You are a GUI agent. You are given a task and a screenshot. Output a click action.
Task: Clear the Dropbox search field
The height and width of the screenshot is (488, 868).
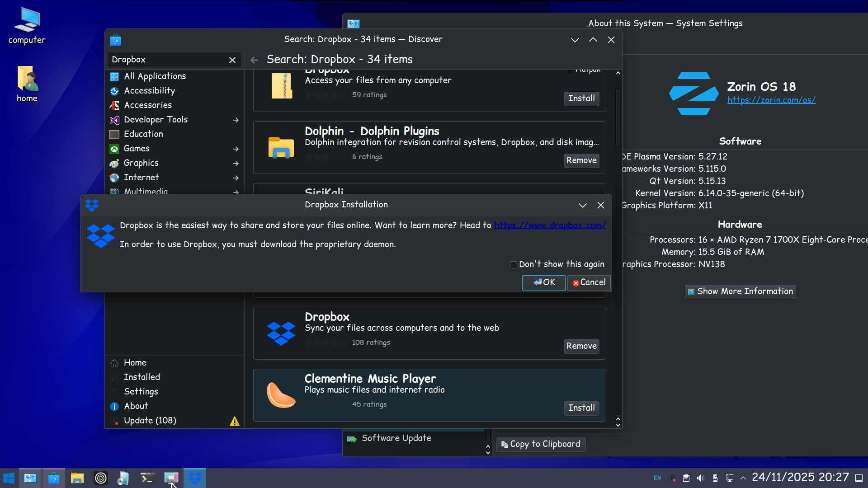232,60
